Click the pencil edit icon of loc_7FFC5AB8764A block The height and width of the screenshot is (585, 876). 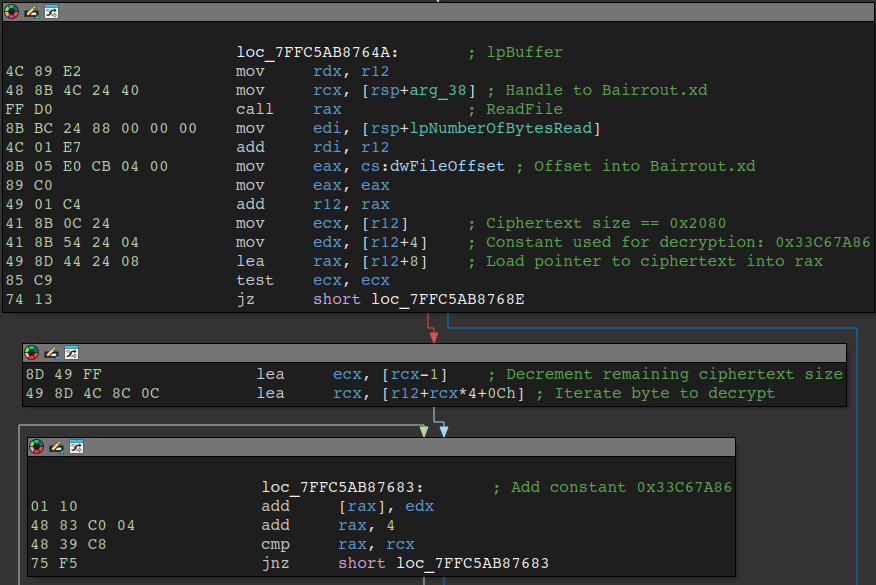coord(32,12)
